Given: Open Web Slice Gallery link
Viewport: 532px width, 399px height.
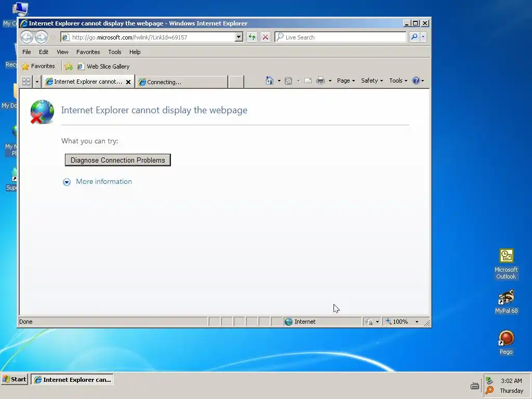Looking at the screenshot, I should (103, 66).
